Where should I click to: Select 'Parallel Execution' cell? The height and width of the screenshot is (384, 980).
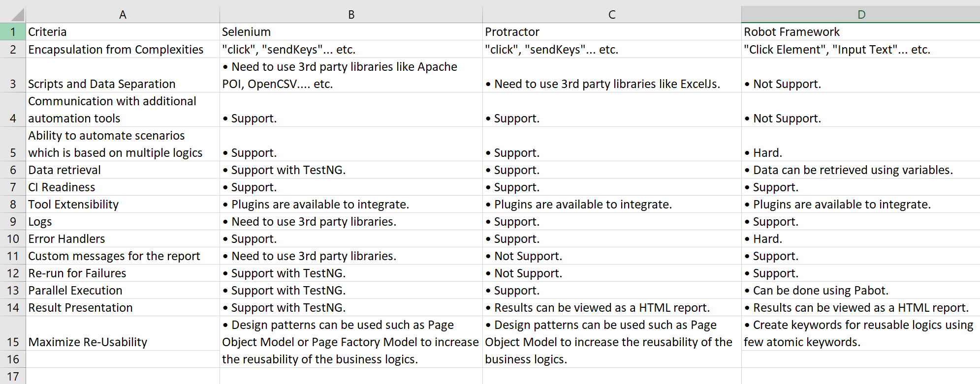pos(123,290)
